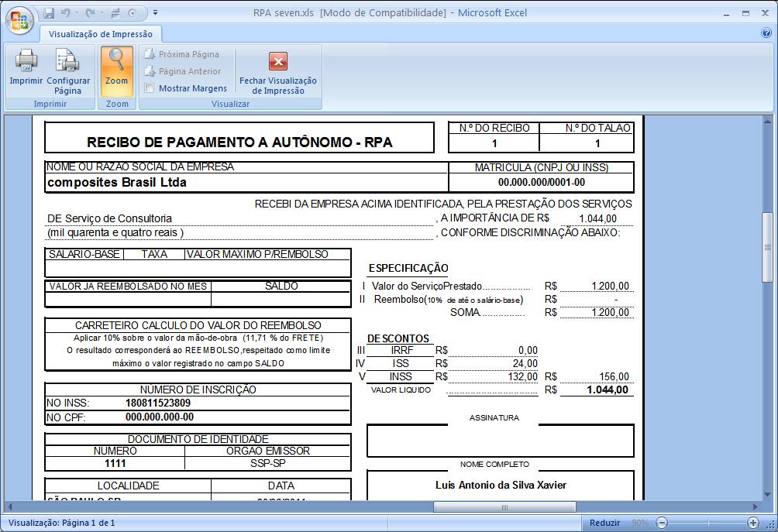778x532 pixels.
Task: Click the Quick Print icon in the toolbar
Action: 115,12
